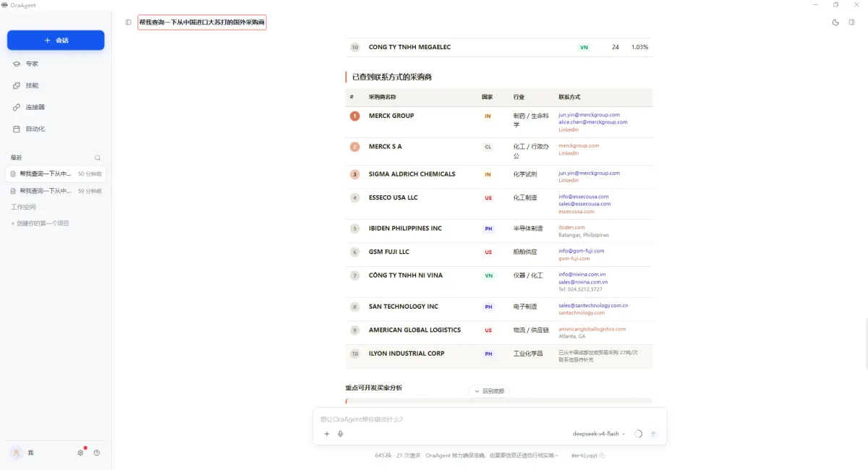This screenshot has height=470, width=868.
Task: Open settings gear icon in sidebar
Action: point(81,453)
